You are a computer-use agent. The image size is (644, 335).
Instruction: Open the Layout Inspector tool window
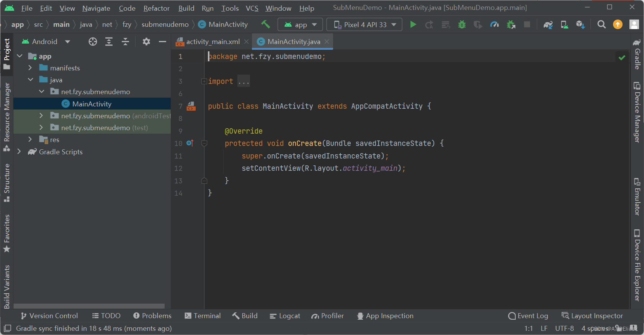click(x=592, y=316)
